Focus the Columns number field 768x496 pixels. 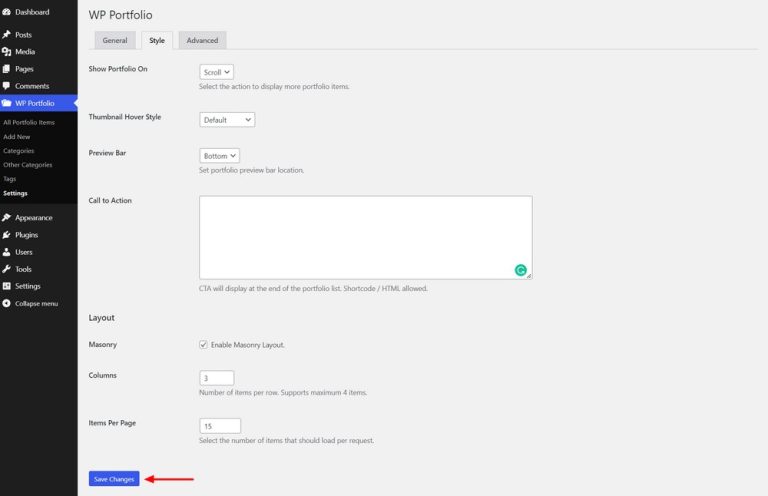click(x=216, y=378)
